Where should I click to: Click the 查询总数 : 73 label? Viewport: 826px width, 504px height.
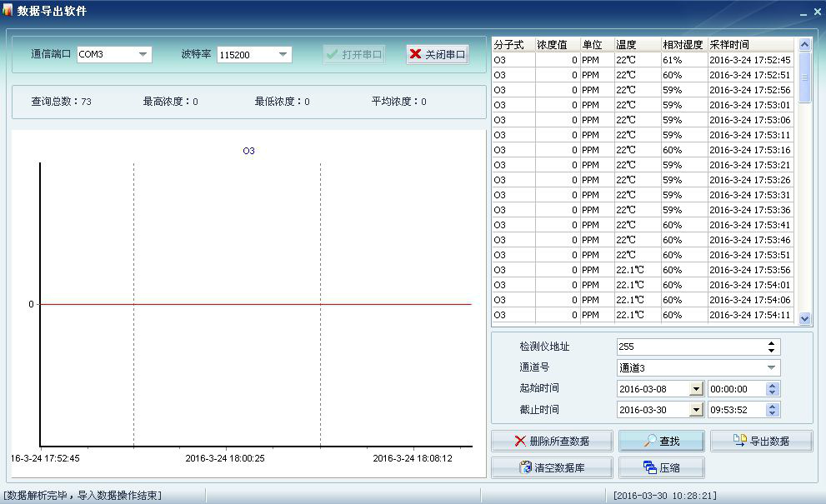tap(61, 101)
